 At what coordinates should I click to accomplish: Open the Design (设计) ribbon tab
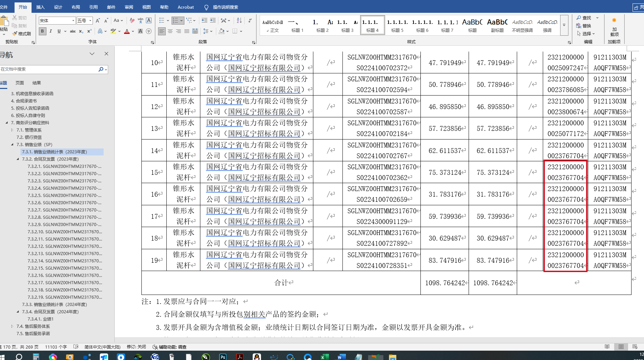(58, 7)
